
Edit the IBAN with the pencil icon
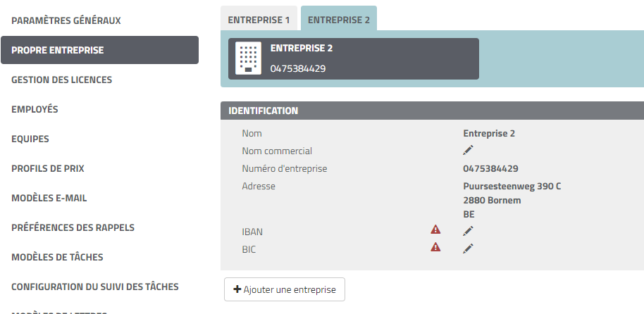click(468, 231)
